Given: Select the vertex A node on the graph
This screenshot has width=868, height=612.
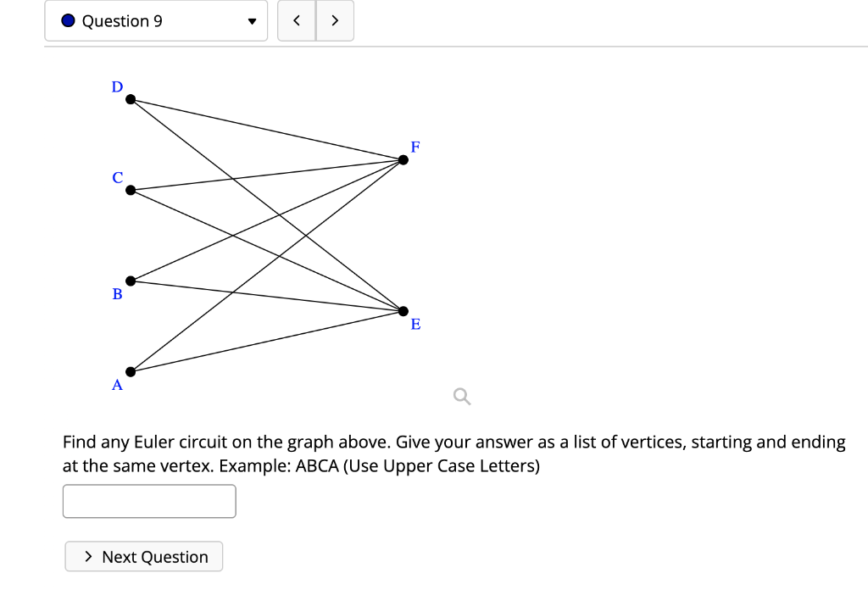Looking at the screenshot, I should pyautogui.click(x=130, y=370).
